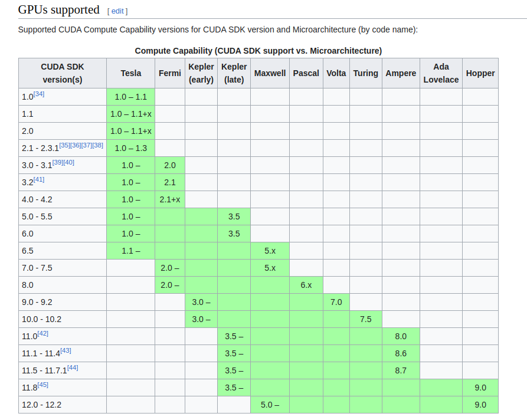Click the Fermi cell reading 2.1+x
This screenshot has width=527, height=420.
tap(170, 199)
